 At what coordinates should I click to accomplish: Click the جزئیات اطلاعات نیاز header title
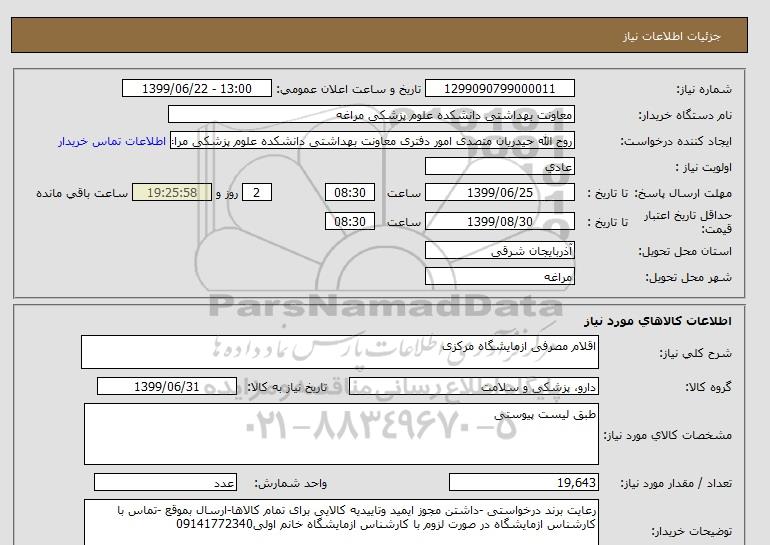click(x=671, y=36)
